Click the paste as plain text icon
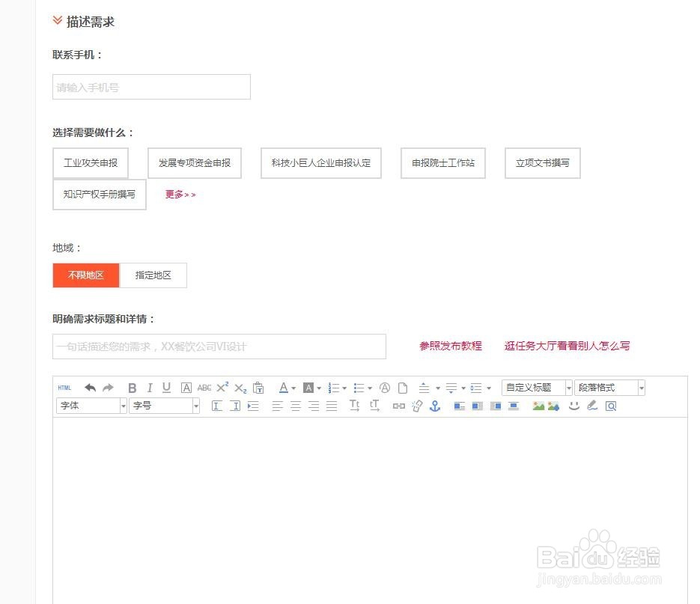700x604 pixels. (x=258, y=388)
